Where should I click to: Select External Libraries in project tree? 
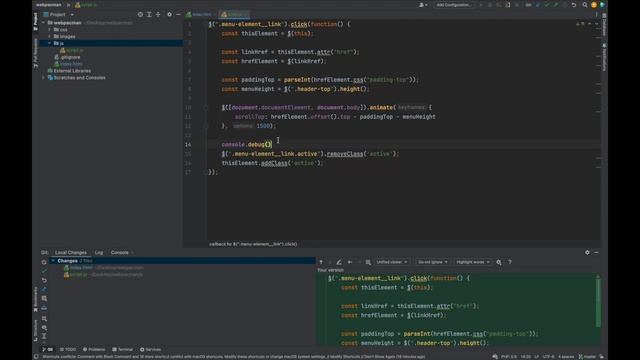pos(69,71)
